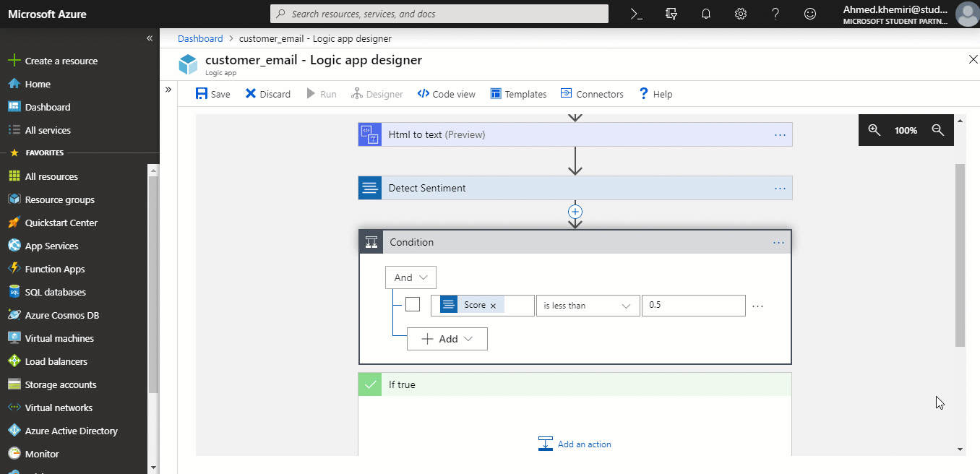980x474 pixels.
Task: Click the Quickstart Center rocket icon
Action: [14, 223]
